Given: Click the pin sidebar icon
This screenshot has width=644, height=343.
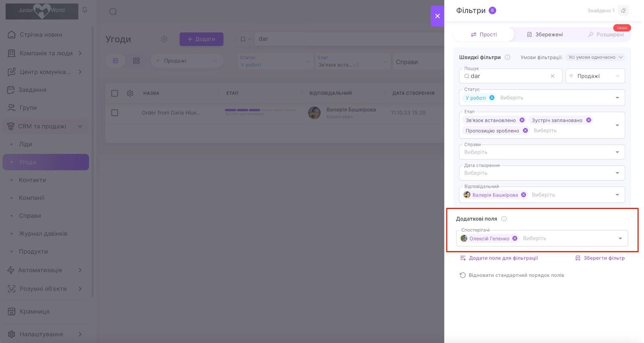Looking at the screenshot, I should (x=85, y=10).
